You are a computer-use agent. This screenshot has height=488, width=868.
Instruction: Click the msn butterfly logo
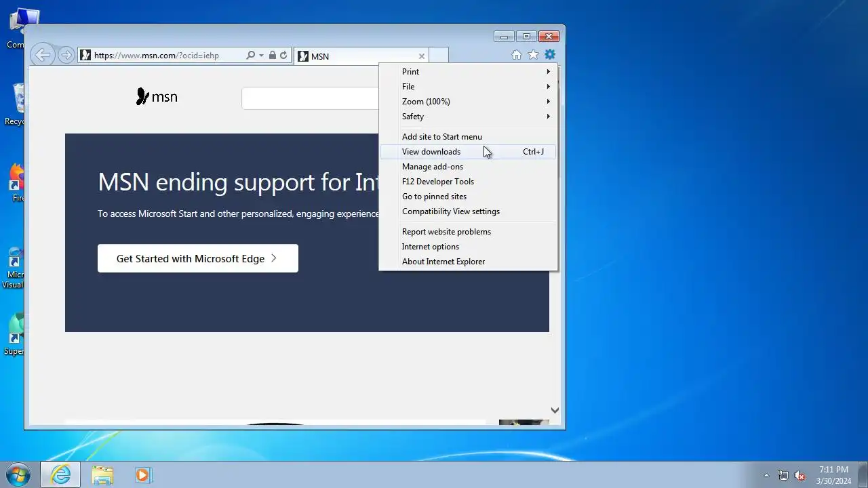pos(157,97)
